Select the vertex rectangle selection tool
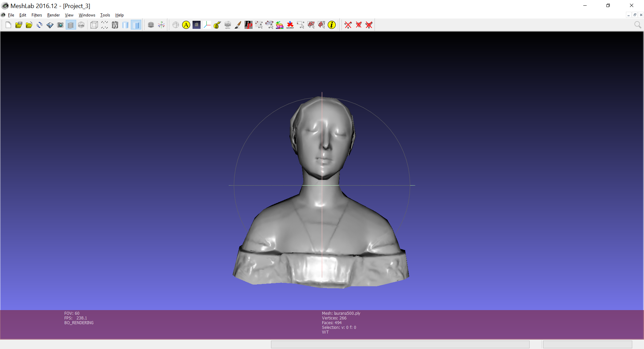 point(301,25)
